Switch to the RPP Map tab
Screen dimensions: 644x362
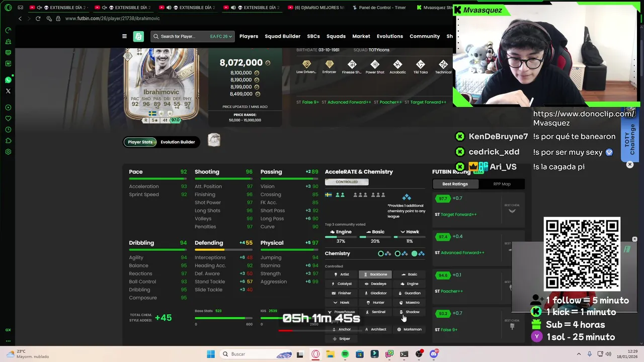pyautogui.click(x=502, y=184)
